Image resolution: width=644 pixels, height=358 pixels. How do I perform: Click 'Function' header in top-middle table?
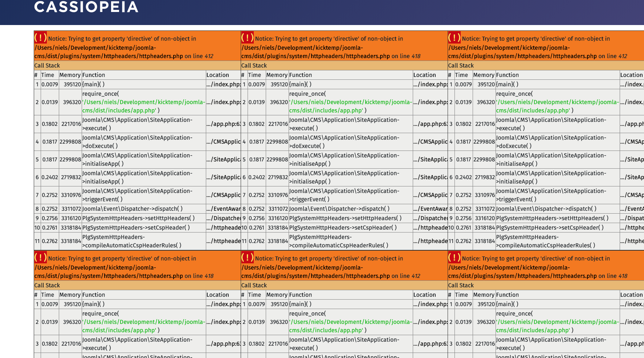[x=301, y=75]
